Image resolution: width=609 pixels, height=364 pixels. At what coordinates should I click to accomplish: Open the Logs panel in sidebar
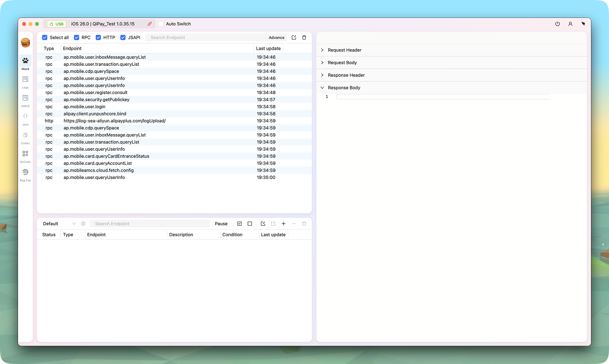(25, 81)
